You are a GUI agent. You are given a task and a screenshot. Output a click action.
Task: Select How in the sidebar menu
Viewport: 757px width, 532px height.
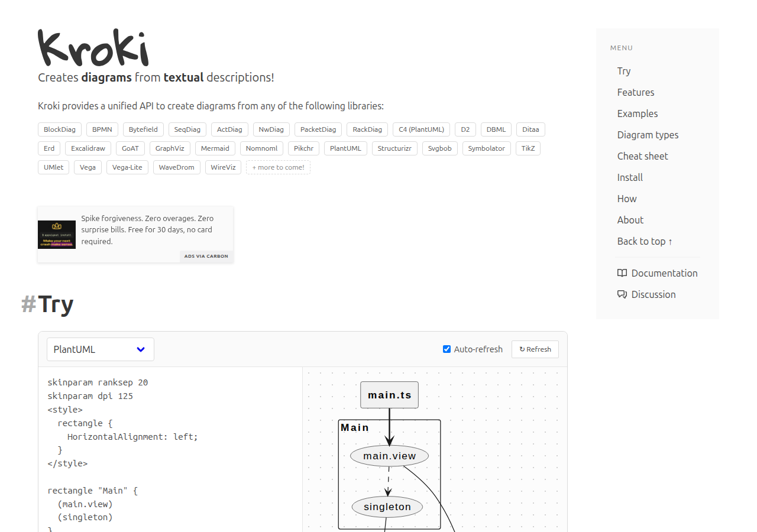tap(627, 199)
